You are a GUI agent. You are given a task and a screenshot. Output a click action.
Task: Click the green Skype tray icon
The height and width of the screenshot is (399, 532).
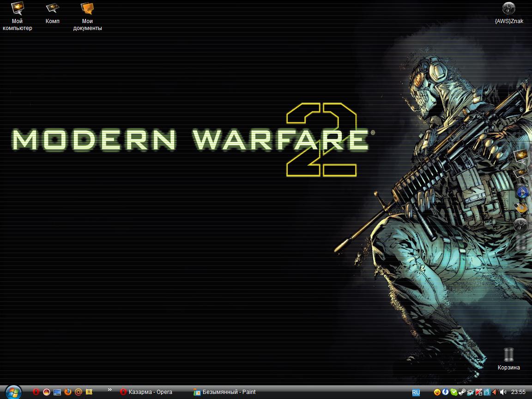point(453,392)
